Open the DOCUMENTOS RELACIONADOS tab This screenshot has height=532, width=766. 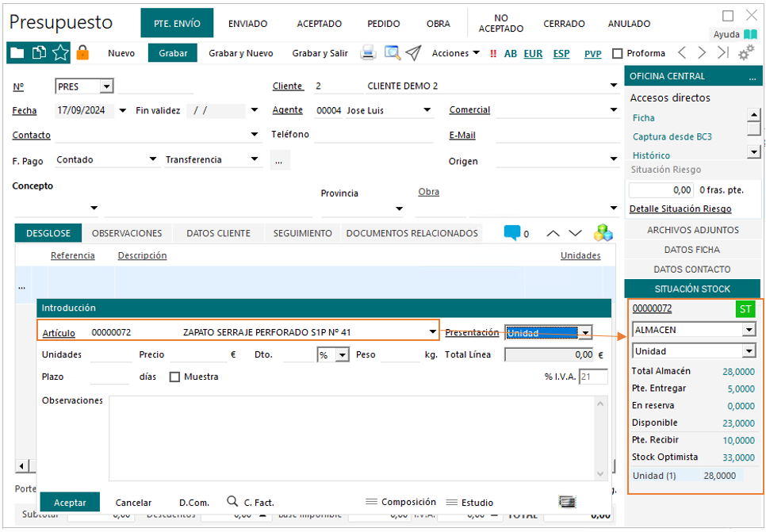coord(412,233)
